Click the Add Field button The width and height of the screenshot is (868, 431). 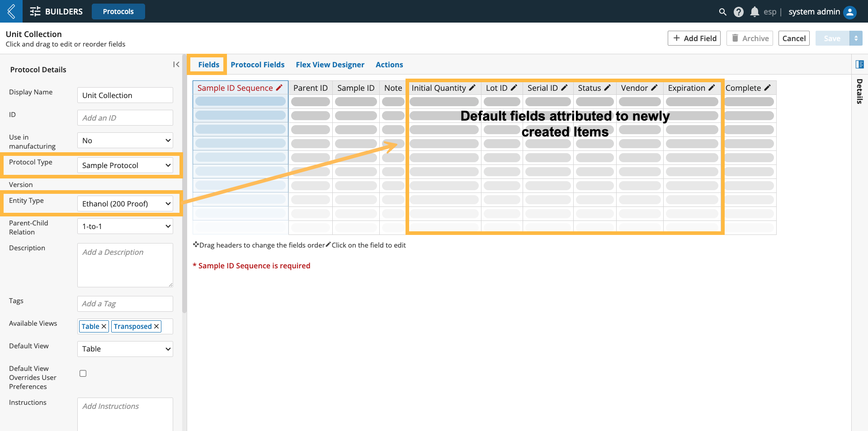[x=694, y=38]
